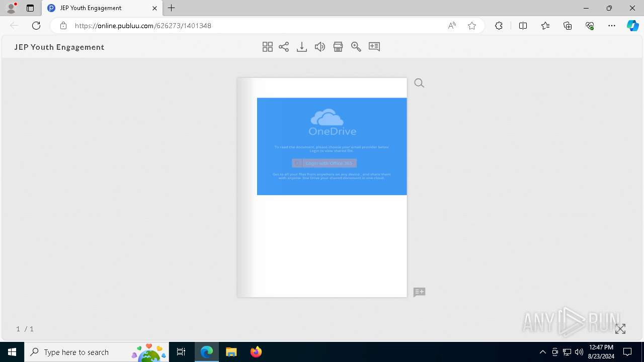Open the toolbar zoom search tool
The height and width of the screenshot is (362, 644).
356,47
